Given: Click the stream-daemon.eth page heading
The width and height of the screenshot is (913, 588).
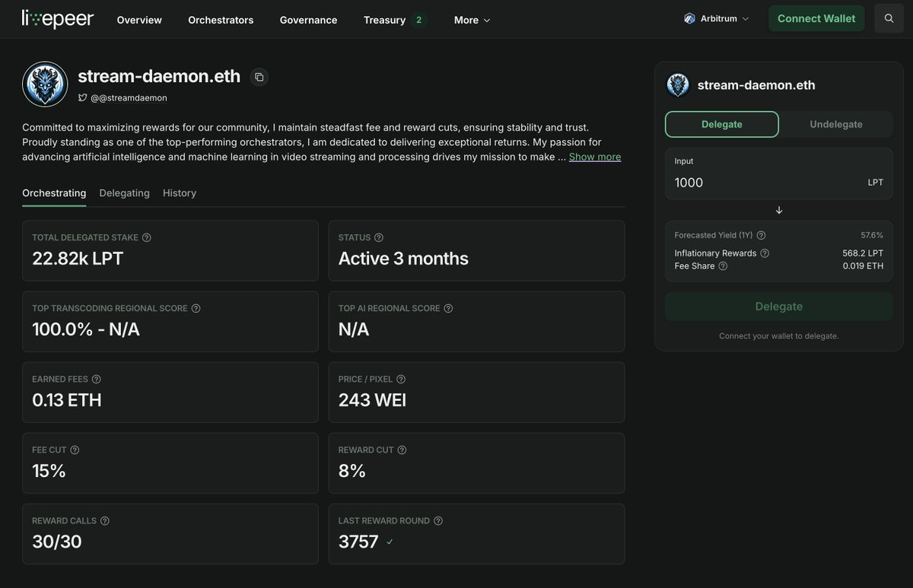Looking at the screenshot, I should 159,76.
